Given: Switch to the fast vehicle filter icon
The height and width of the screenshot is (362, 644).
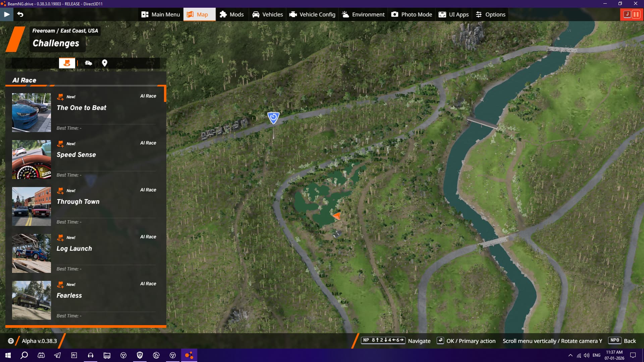Looking at the screenshot, I should pos(89,63).
